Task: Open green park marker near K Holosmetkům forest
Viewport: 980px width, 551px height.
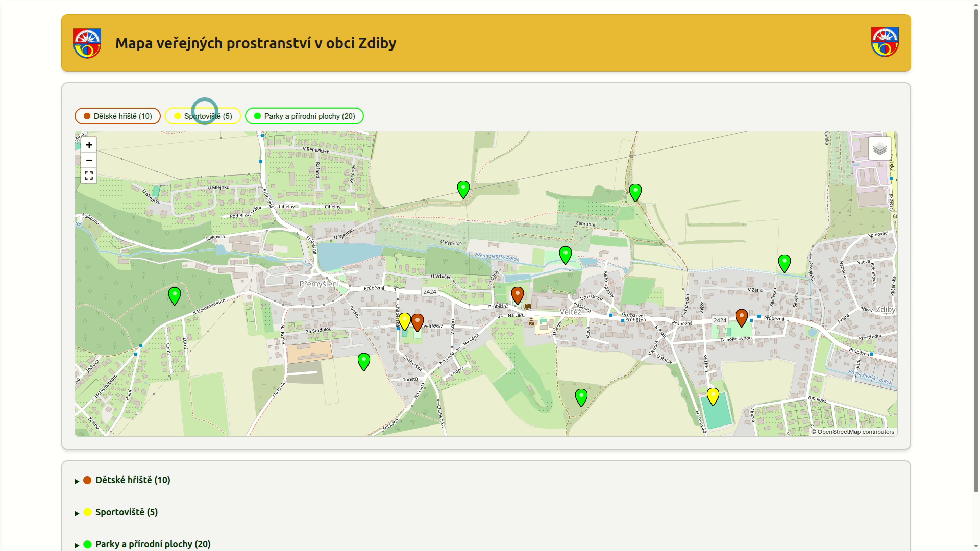Action: (x=175, y=296)
